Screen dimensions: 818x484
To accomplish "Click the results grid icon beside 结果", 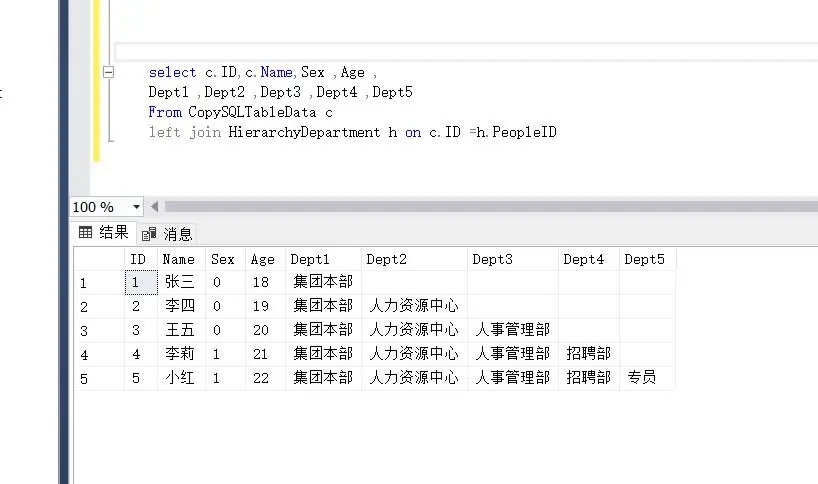I will click(x=86, y=232).
